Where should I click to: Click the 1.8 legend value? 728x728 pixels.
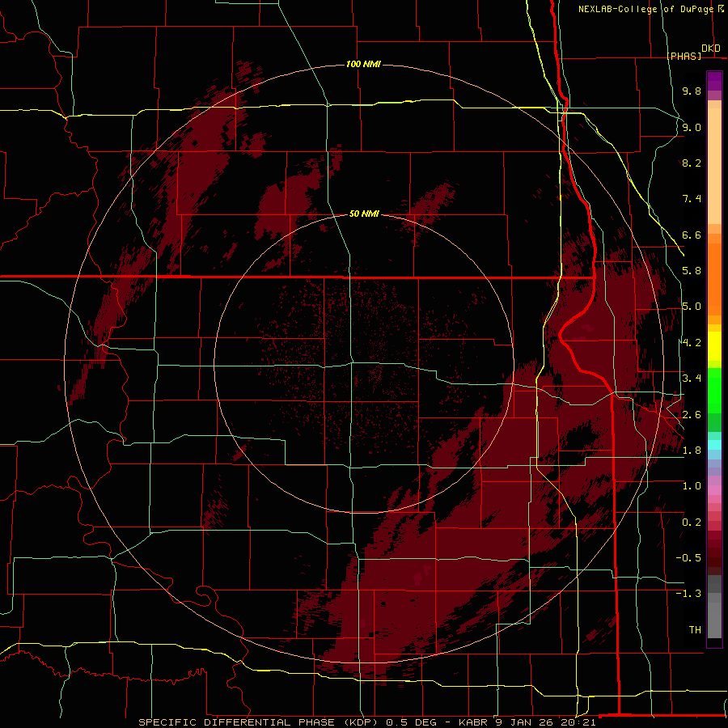692,451
